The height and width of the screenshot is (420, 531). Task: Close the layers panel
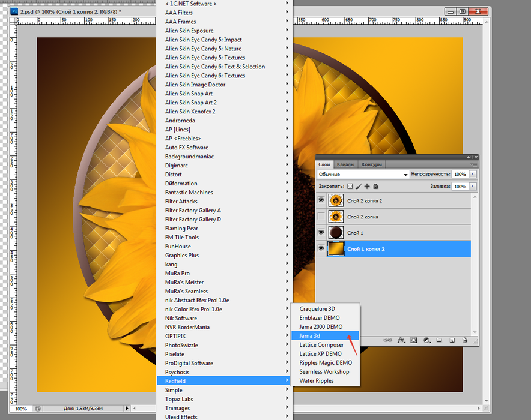476,157
